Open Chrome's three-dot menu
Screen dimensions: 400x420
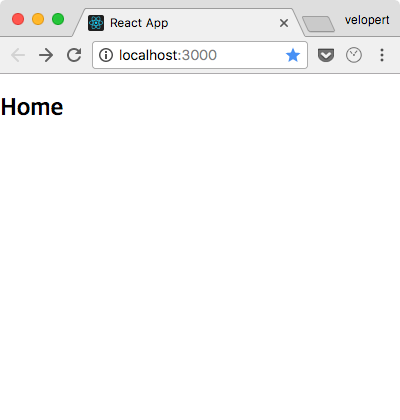pyautogui.click(x=382, y=55)
